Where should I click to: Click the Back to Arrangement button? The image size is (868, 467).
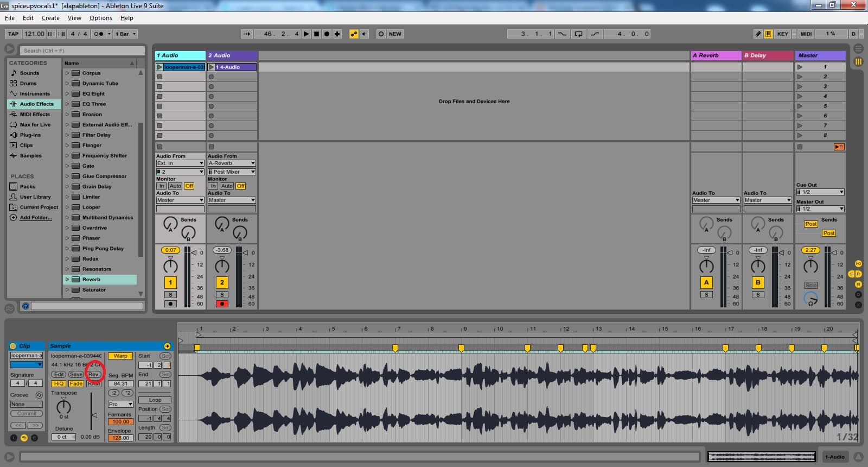[839, 147]
